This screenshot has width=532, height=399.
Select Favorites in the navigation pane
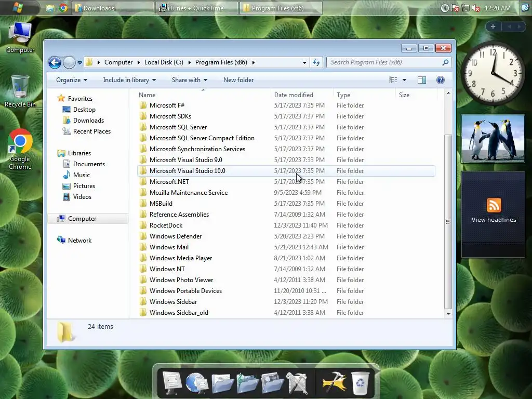(80, 98)
